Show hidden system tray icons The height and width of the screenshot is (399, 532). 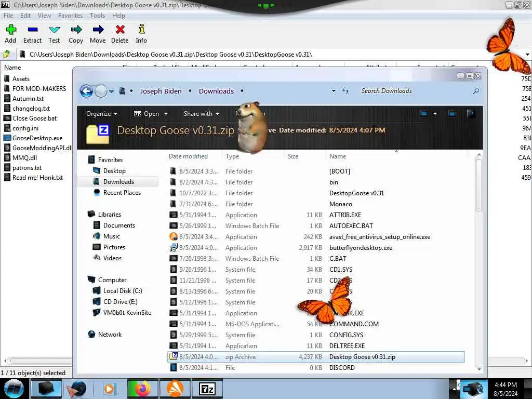coord(454,388)
